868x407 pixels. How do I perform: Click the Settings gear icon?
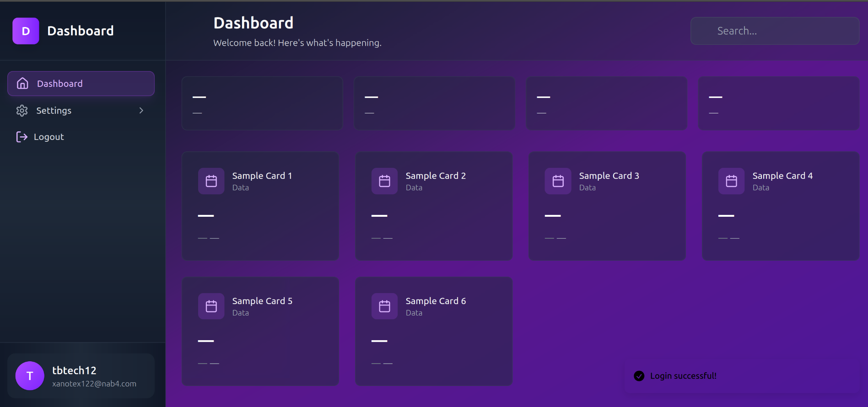22,111
